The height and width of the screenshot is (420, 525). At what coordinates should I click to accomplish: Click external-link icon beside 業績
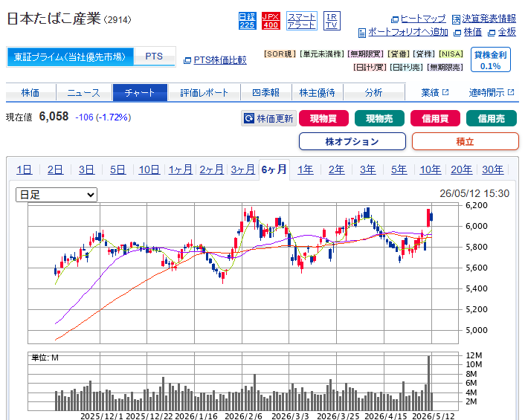(445, 92)
